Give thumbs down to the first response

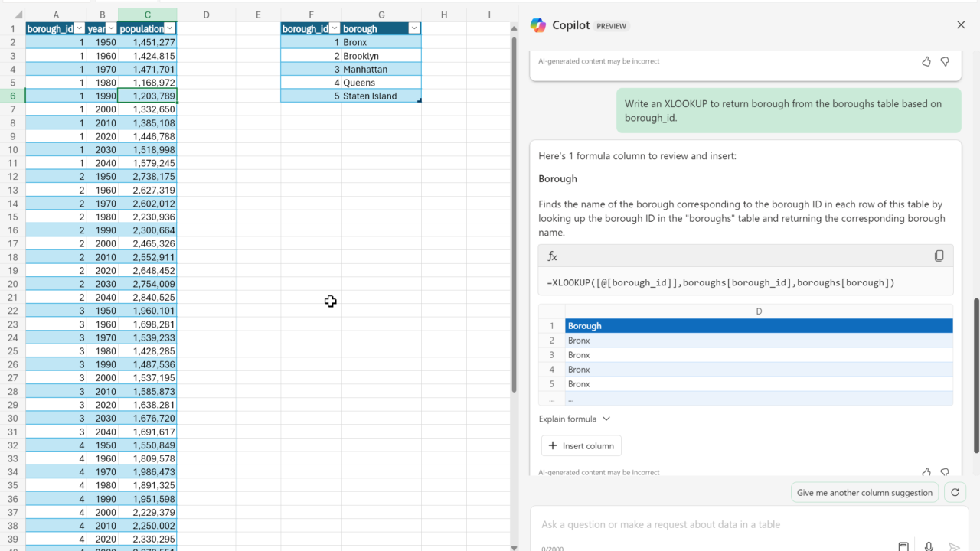945,61
